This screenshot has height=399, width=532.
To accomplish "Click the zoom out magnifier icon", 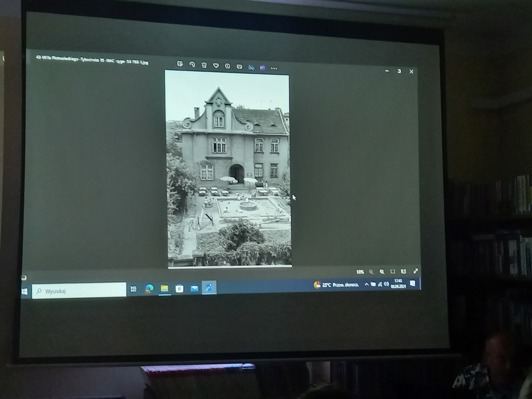I will [371, 272].
